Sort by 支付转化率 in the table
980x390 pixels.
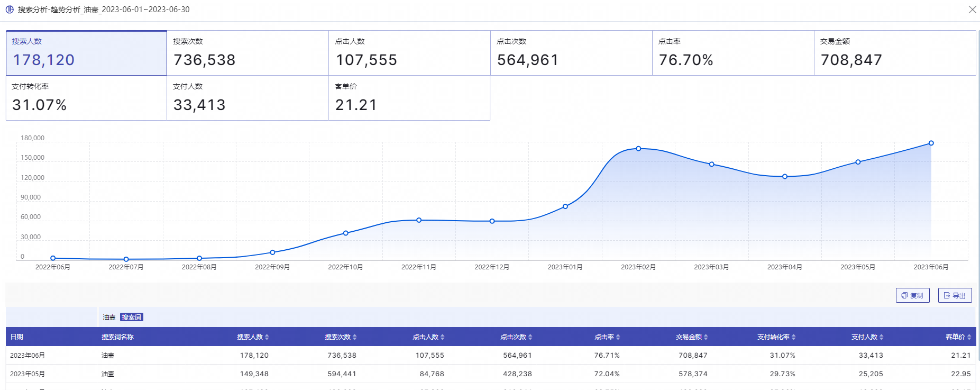794,337
